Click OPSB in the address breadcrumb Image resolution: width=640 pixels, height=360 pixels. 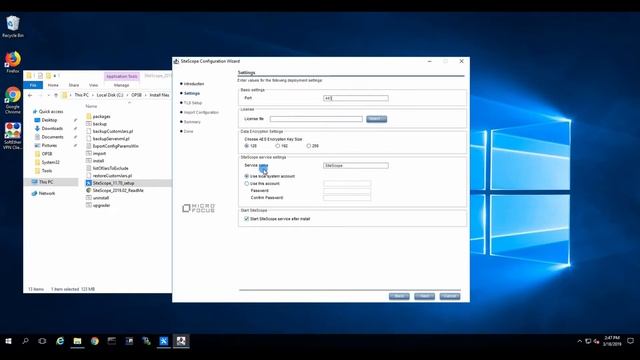(x=136, y=95)
